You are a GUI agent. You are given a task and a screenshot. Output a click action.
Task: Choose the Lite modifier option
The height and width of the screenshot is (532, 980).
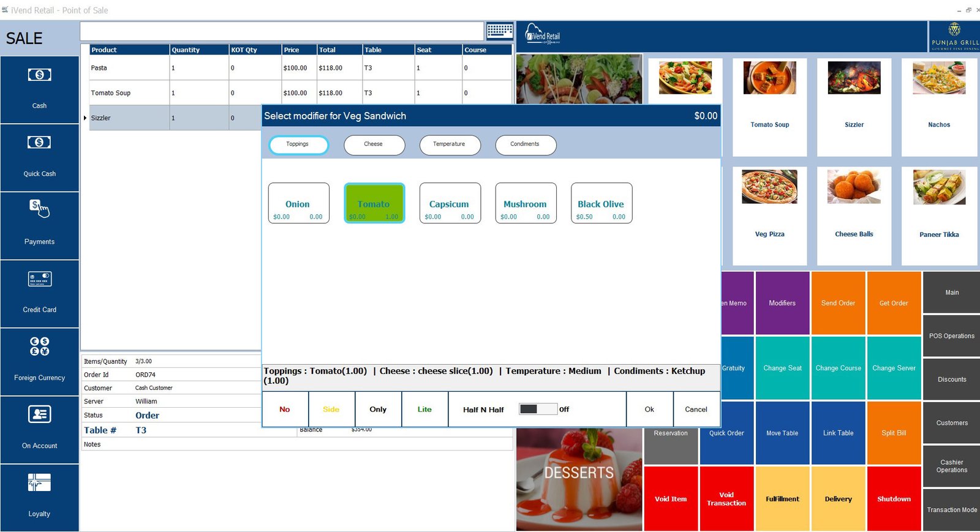point(424,409)
